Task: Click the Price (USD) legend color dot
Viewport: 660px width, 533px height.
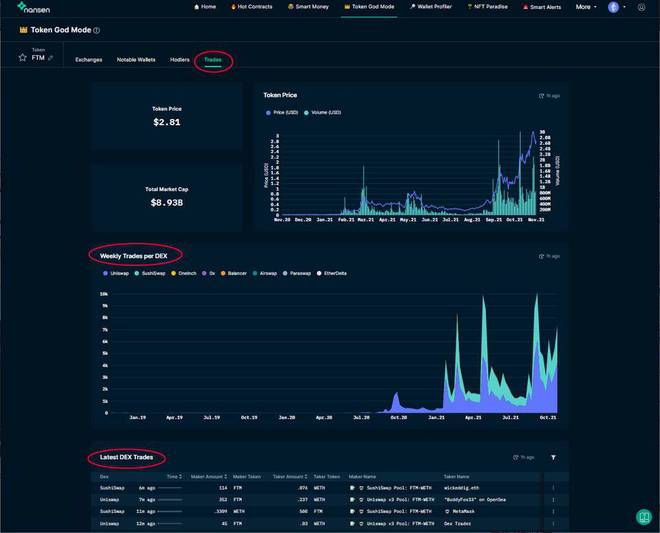Action: point(268,113)
